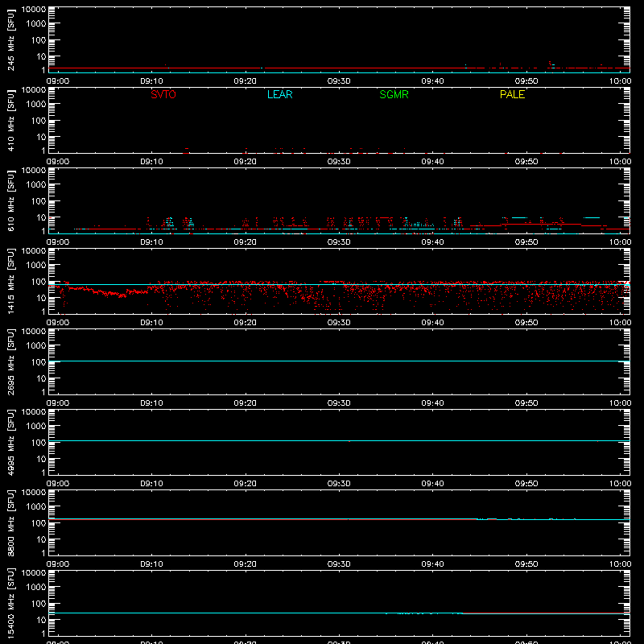Viewport: 644px width, 644px height.
Task: Click the 09:00 tick under the 245 MHz panel
Action: tap(58, 81)
